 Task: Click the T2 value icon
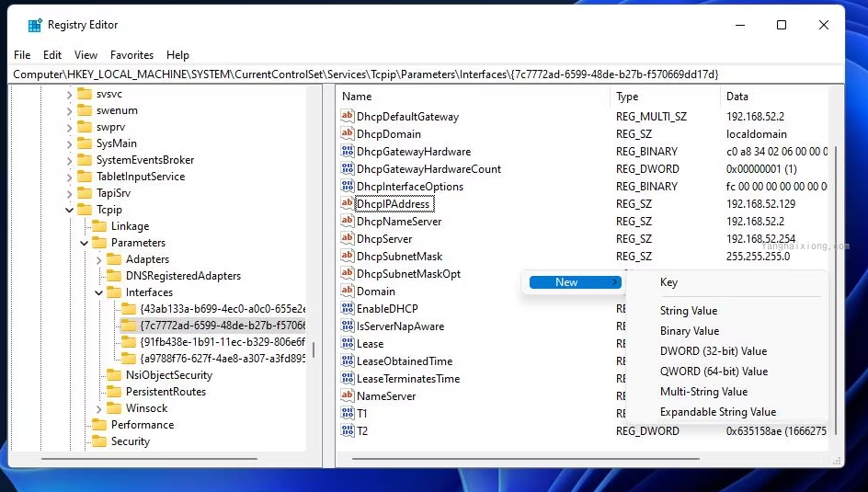point(347,430)
